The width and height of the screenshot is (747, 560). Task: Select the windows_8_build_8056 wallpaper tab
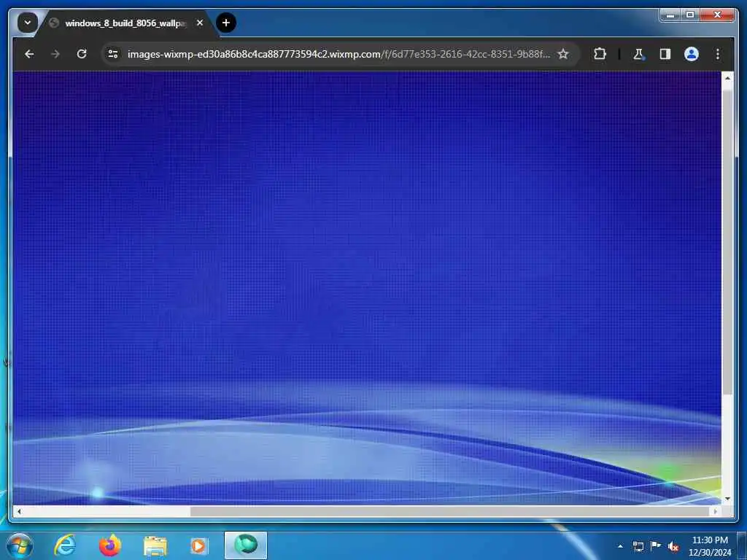(x=125, y=23)
